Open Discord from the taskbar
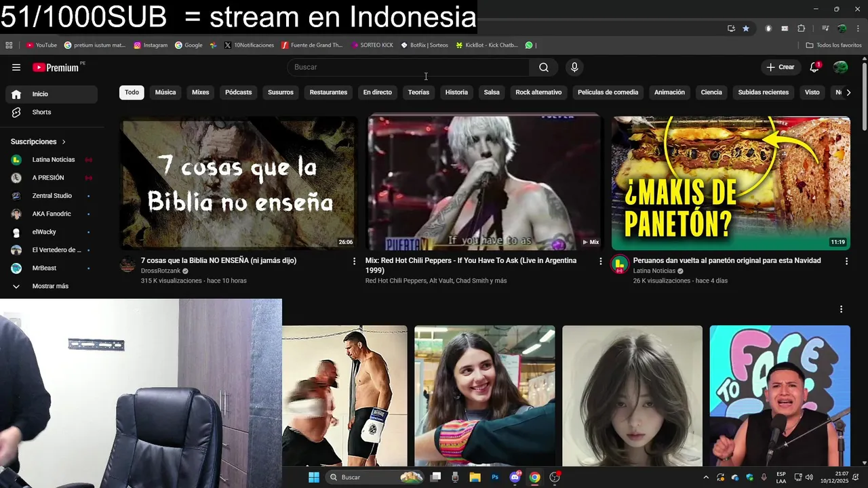Viewport: 868px width, 488px height. tap(515, 477)
